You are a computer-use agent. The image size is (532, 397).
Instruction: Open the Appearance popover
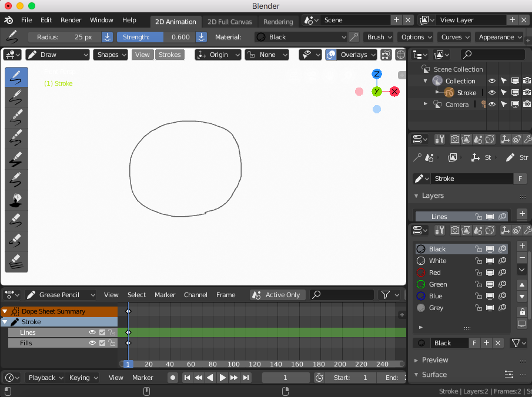pyautogui.click(x=499, y=37)
